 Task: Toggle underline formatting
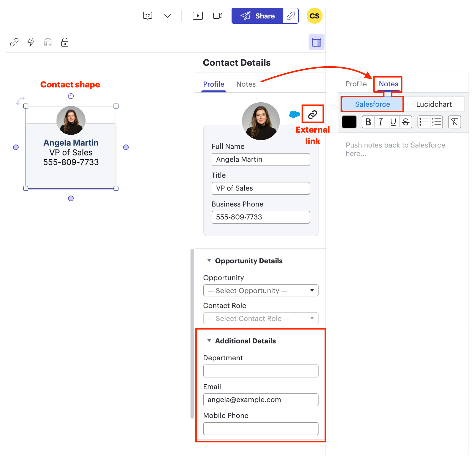pos(393,122)
